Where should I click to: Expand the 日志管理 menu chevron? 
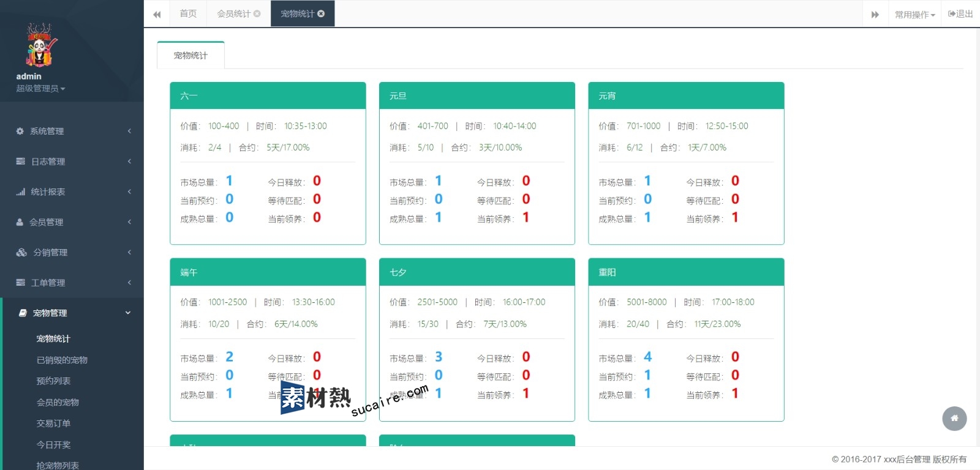coord(129,162)
